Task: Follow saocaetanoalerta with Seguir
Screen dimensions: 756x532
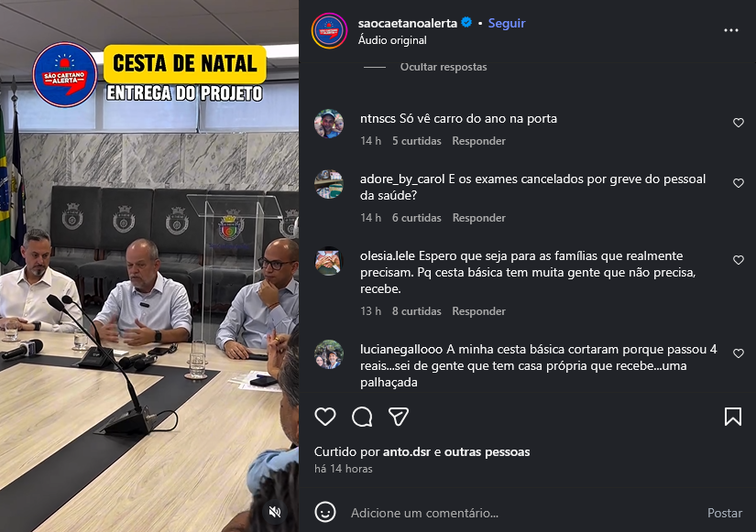Action: tap(506, 23)
